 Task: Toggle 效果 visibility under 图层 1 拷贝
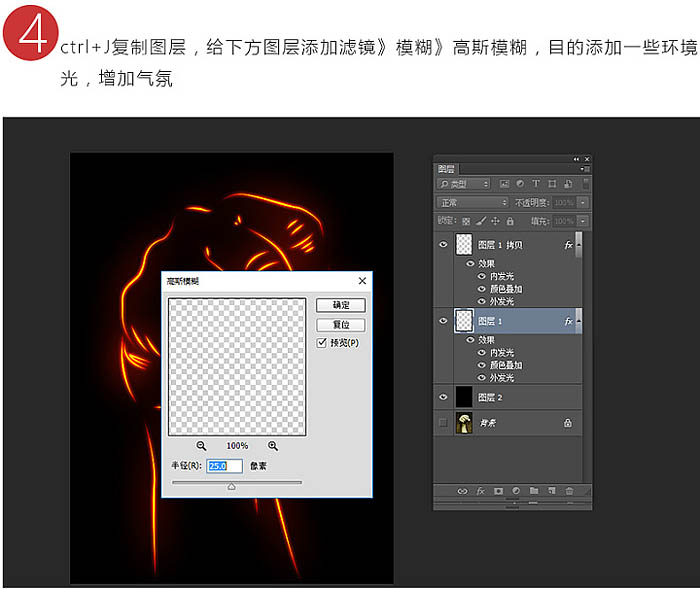click(470, 263)
